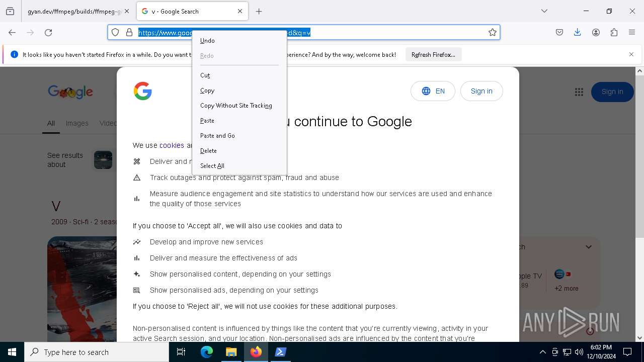Click the Firefox taskbar icon

pos(256,352)
